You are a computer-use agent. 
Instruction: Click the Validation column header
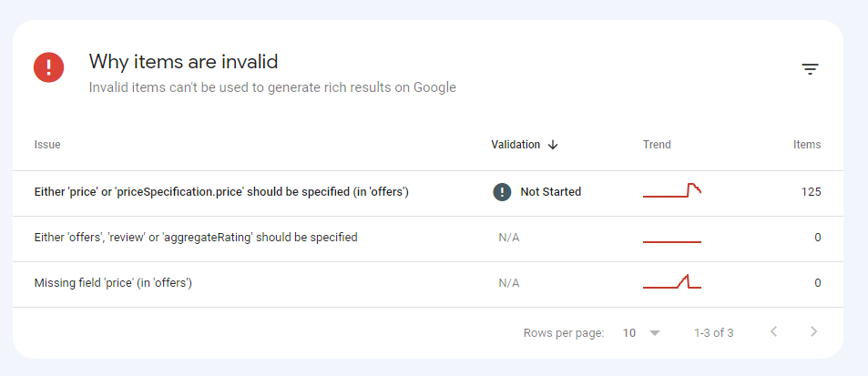pos(516,145)
